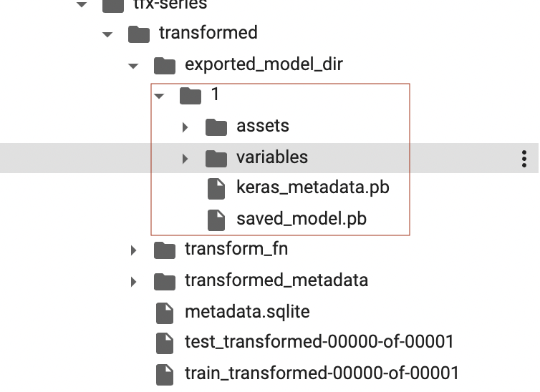Collapse the exported_model_dir folder arrow

pyautogui.click(x=133, y=65)
